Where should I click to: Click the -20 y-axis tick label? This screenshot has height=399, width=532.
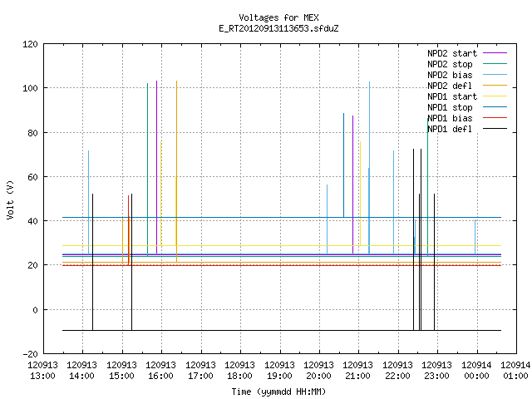pyautogui.click(x=30, y=354)
